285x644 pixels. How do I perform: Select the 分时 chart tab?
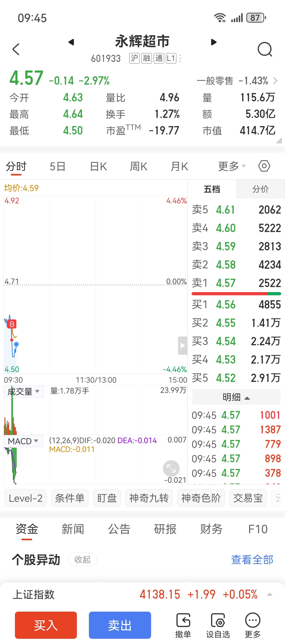tap(16, 166)
